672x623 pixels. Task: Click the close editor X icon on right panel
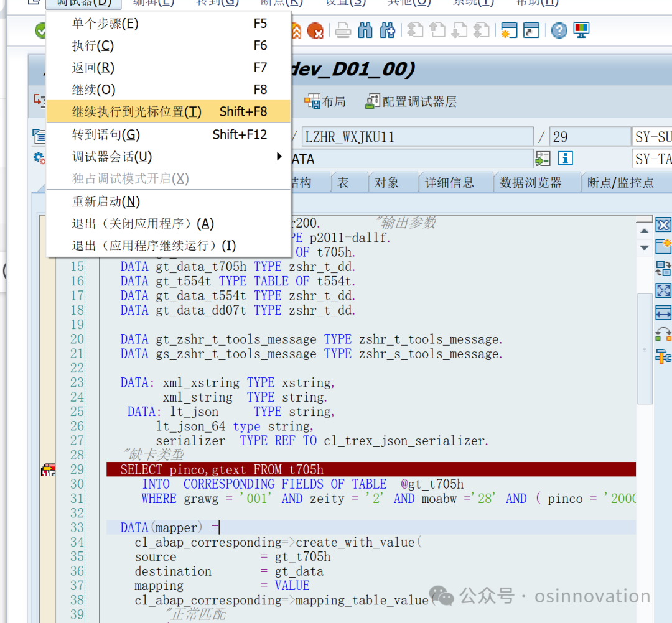tap(663, 224)
